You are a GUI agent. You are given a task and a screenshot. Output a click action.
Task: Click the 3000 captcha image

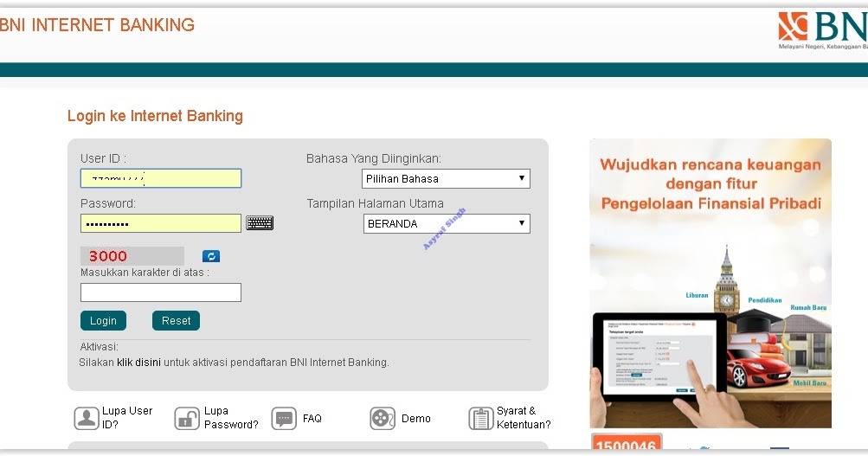pos(132,255)
